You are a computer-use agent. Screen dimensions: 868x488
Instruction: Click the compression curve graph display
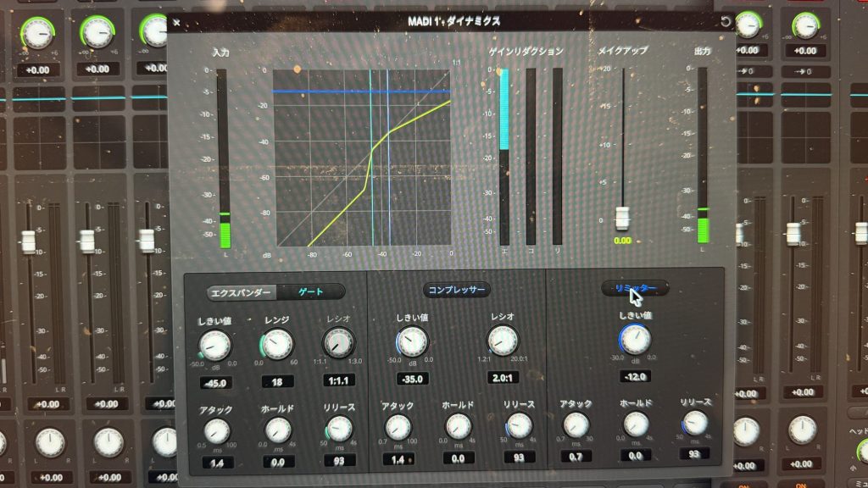tap(362, 158)
